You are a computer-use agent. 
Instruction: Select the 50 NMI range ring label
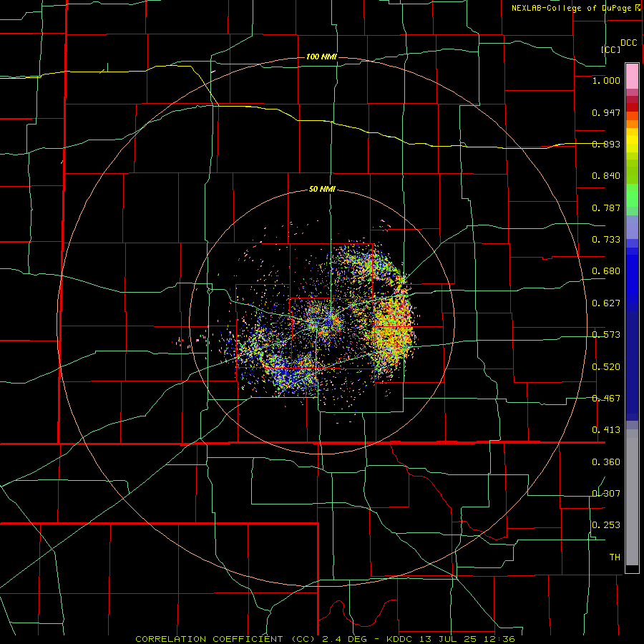click(322, 190)
